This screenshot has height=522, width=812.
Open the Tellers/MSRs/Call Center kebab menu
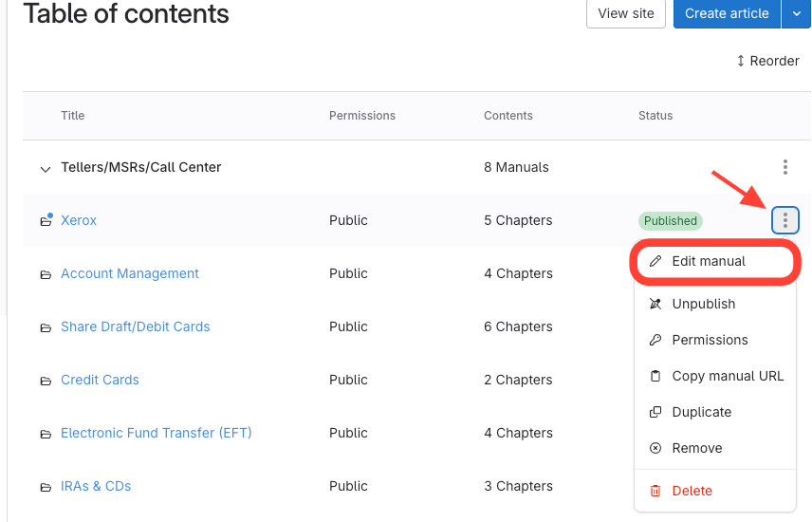click(x=785, y=167)
